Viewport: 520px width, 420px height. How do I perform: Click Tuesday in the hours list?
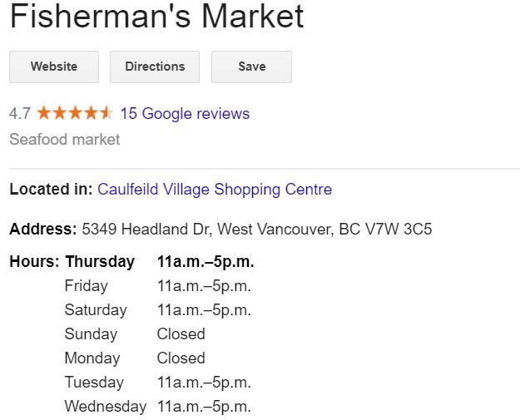94,382
